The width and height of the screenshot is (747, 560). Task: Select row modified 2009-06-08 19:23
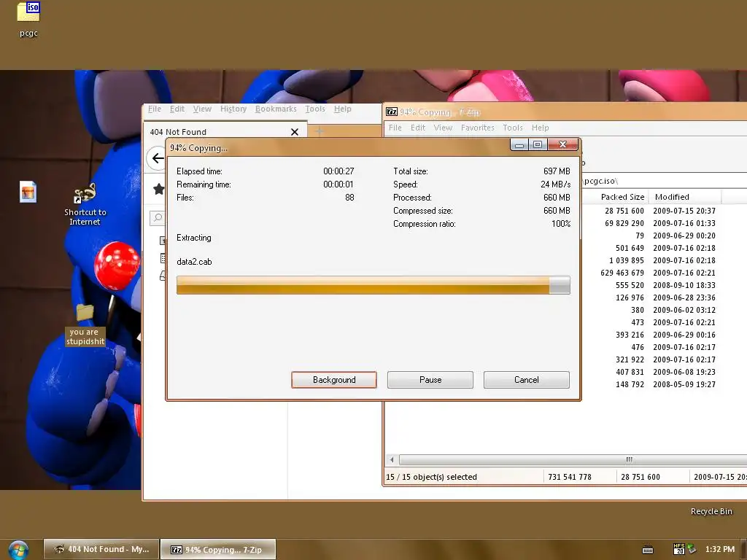[x=664, y=372]
